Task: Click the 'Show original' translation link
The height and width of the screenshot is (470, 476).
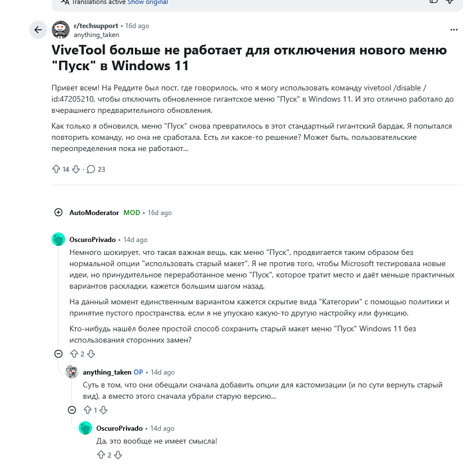Action: tap(148, 2)
